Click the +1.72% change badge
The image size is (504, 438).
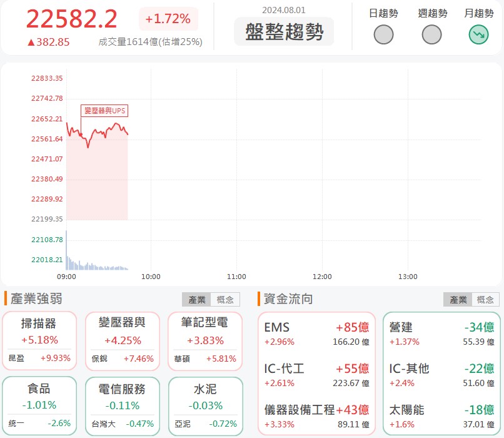point(168,19)
